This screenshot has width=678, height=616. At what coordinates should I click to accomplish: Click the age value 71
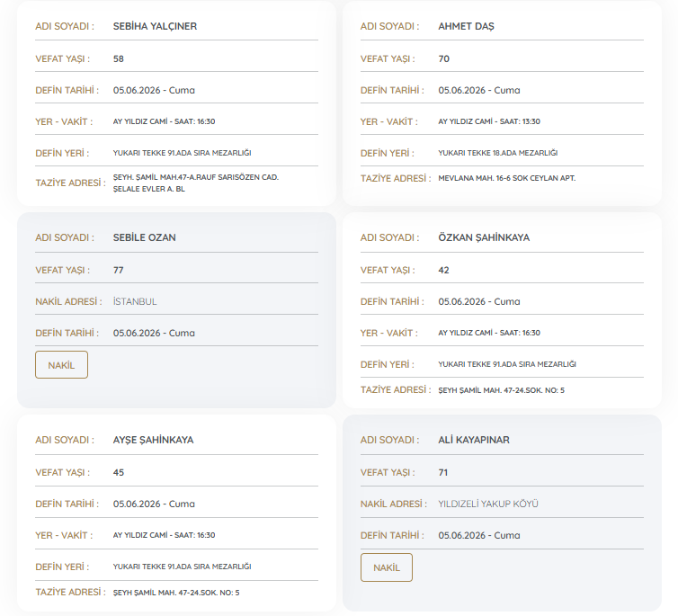tap(443, 472)
